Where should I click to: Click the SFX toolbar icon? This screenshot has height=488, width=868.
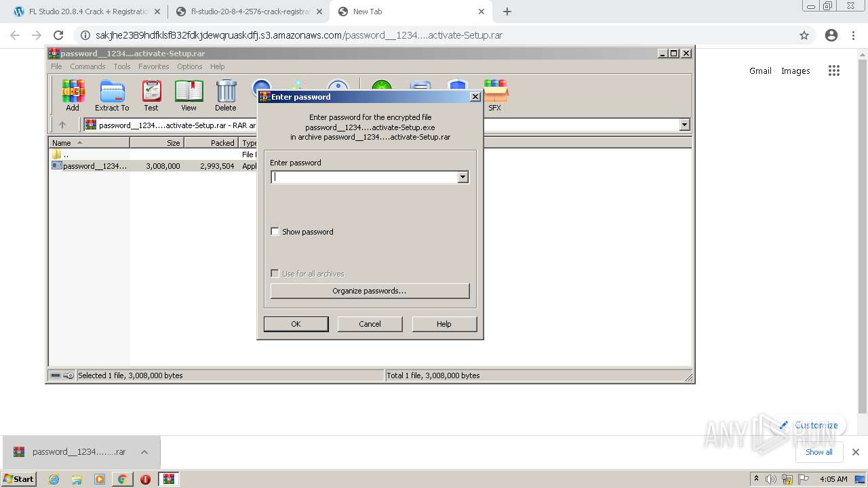[495, 95]
